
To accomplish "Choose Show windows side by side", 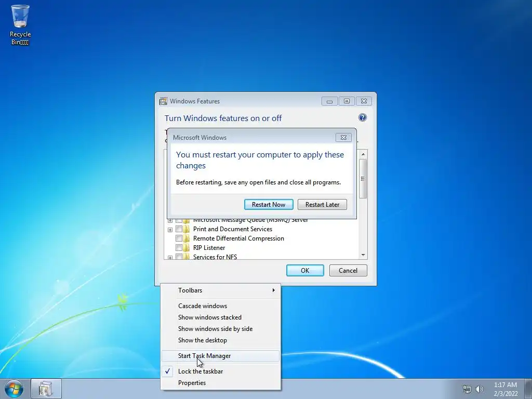I will point(220,329).
